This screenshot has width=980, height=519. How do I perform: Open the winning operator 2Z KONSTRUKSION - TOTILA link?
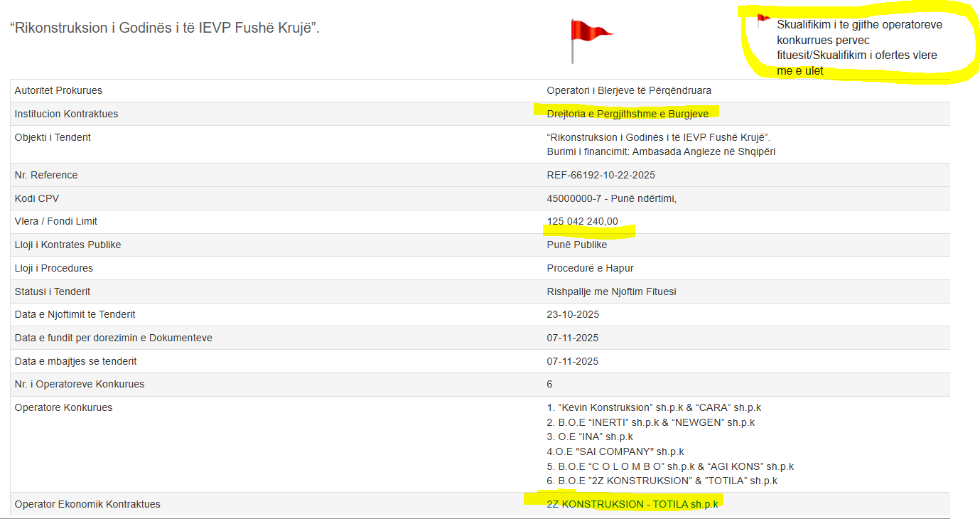pos(632,504)
